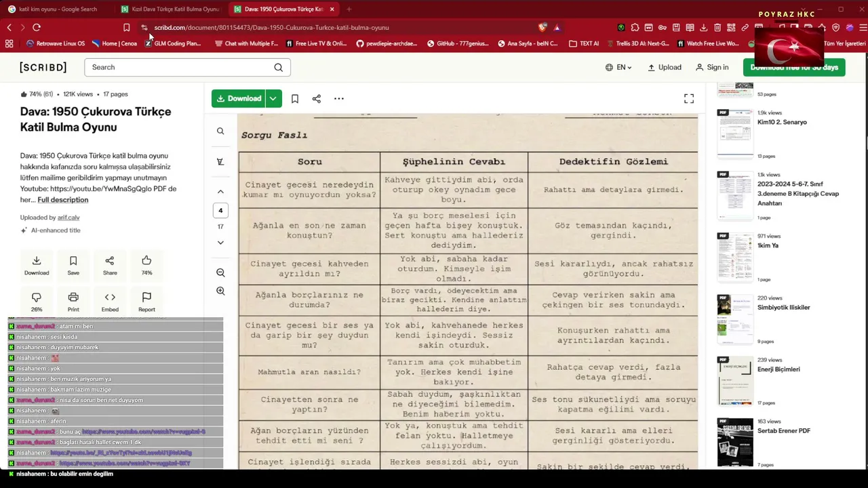The height and width of the screenshot is (488, 868).
Task: Zoom in on the document
Action: tap(220, 291)
